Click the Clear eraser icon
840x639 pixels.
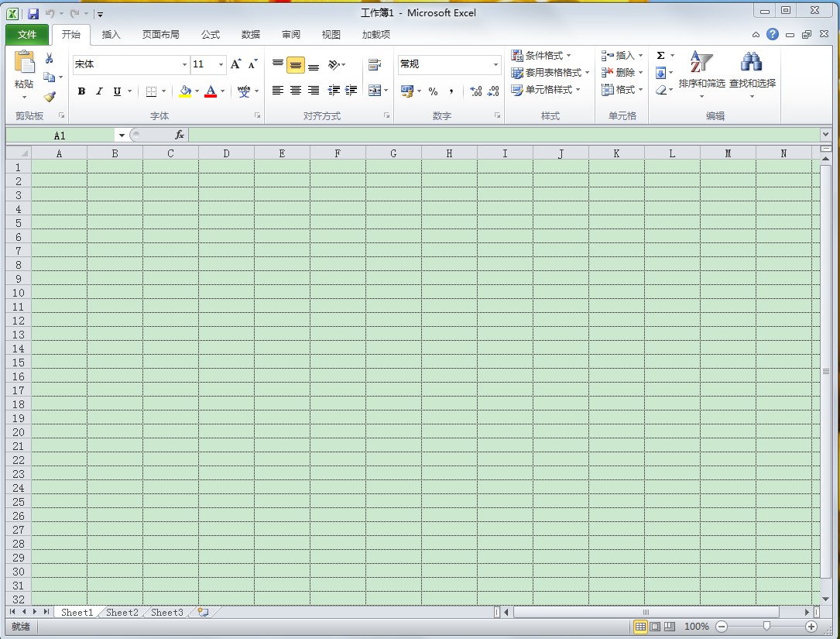(x=661, y=90)
